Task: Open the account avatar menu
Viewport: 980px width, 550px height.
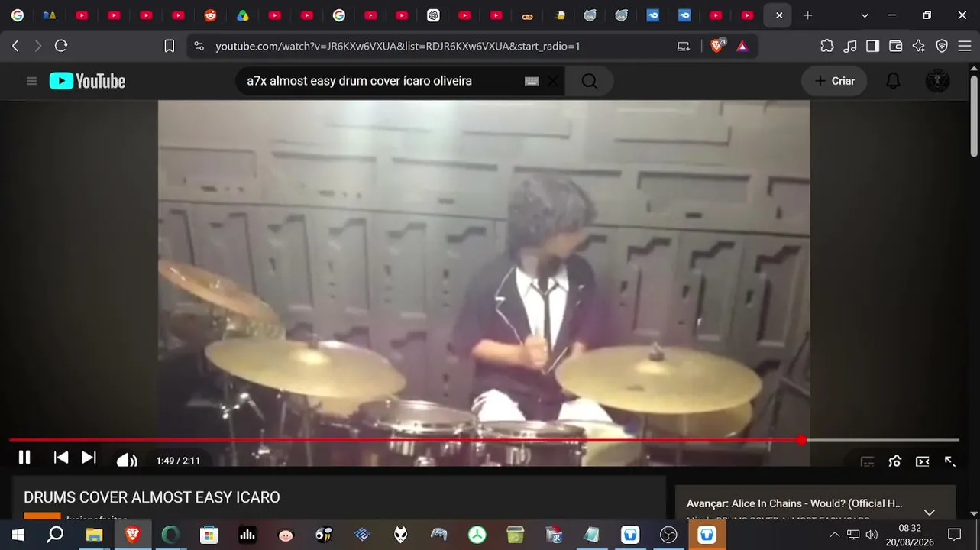Action: [937, 81]
